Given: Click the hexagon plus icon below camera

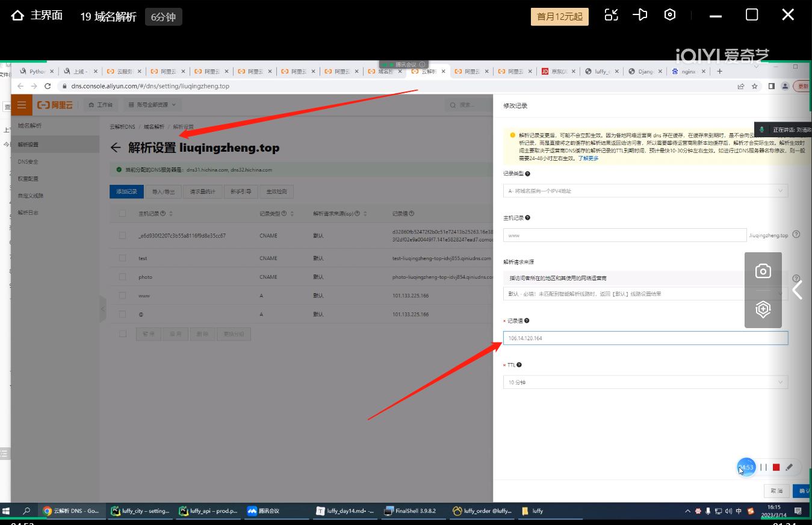Looking at the screenshot, I should click(763, 309).
